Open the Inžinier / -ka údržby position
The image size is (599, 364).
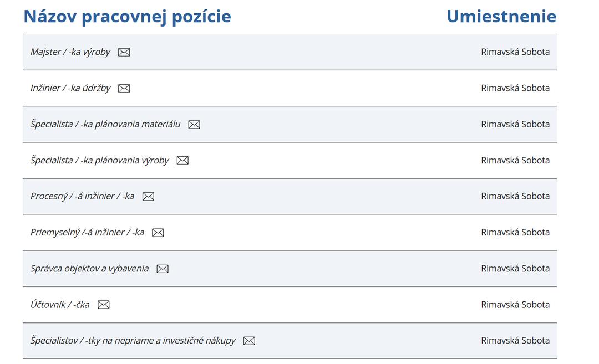(70, 88)
